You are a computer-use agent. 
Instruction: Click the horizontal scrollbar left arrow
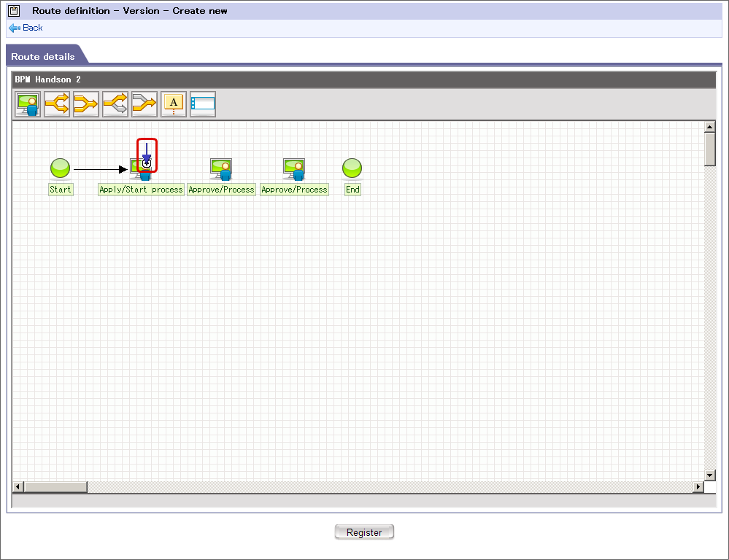[18, 486]
